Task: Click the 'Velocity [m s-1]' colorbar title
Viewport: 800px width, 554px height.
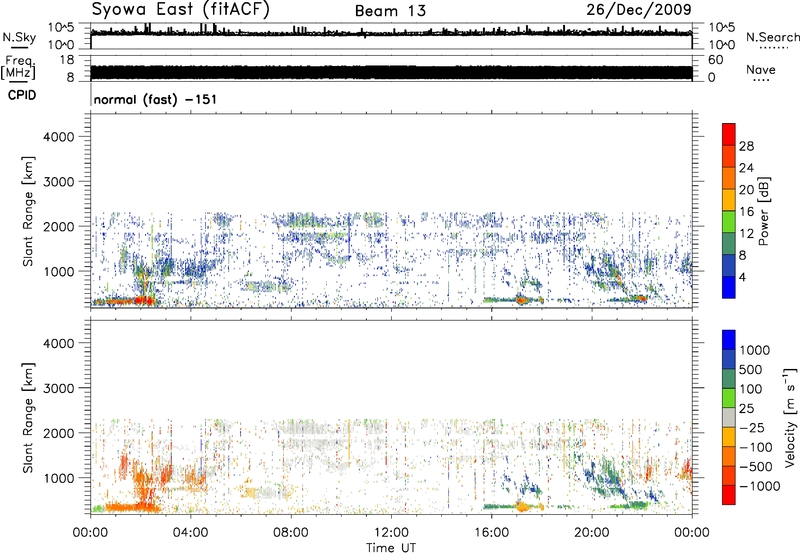Action: (790, 417)
